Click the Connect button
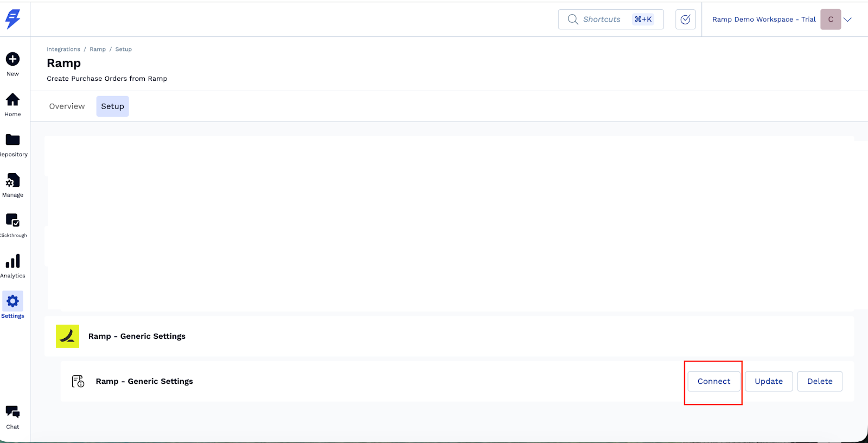 point(714,381)
